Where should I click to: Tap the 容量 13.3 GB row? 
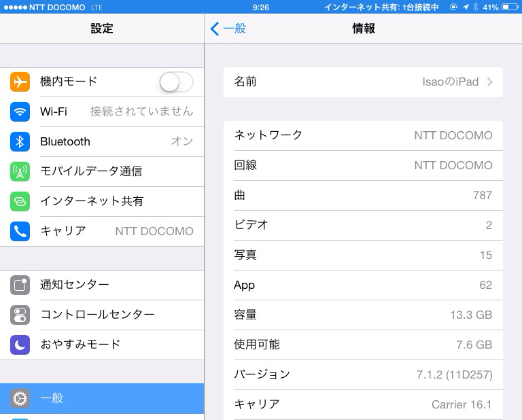click(363, 315)
